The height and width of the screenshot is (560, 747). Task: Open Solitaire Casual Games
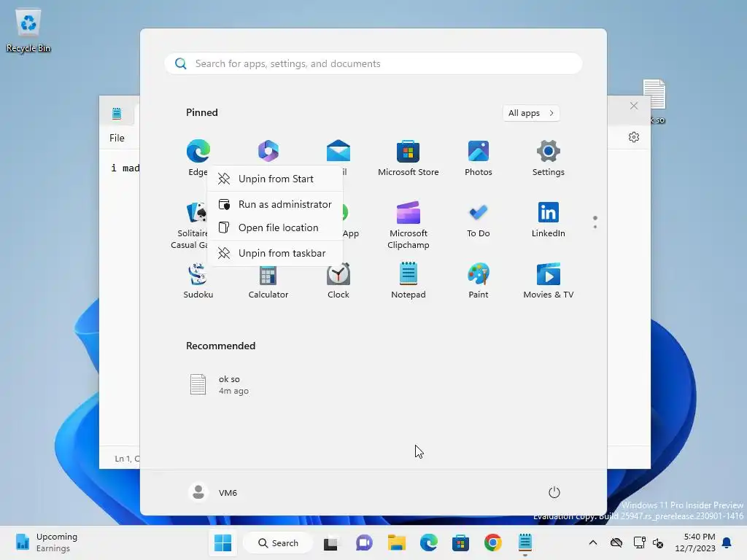pos(190,225)
